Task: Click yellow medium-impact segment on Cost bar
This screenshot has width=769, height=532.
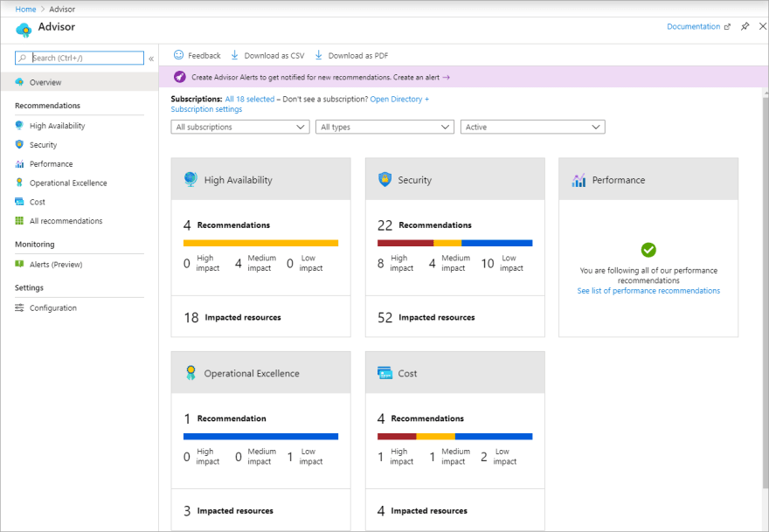Action: pos(435,436)
